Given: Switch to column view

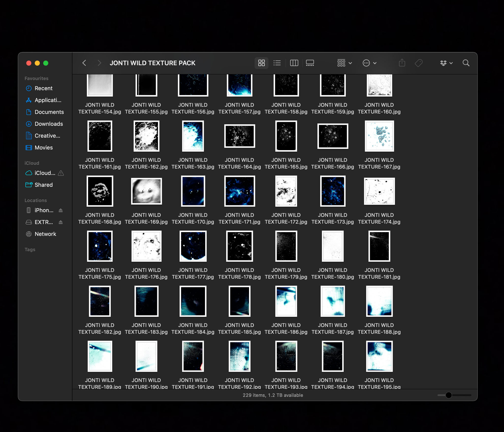Looking at the screenshot, I should [294, 63].
